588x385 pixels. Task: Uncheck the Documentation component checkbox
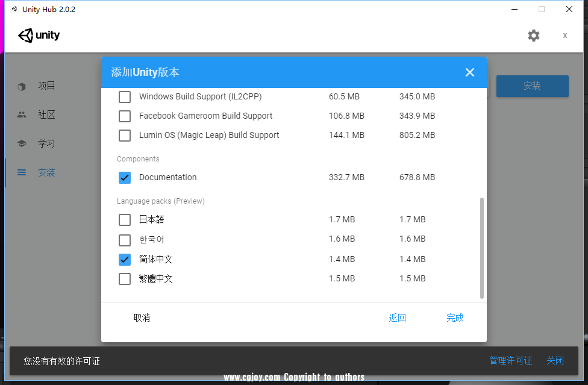click(125, 178)
